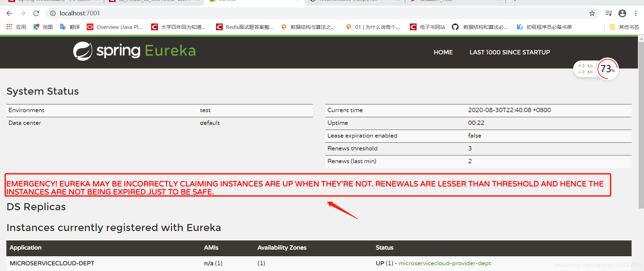This screenshot has height=271, width=644.
Task: Select Lease expiration enabled row label
Action: [x=362, y=136]
